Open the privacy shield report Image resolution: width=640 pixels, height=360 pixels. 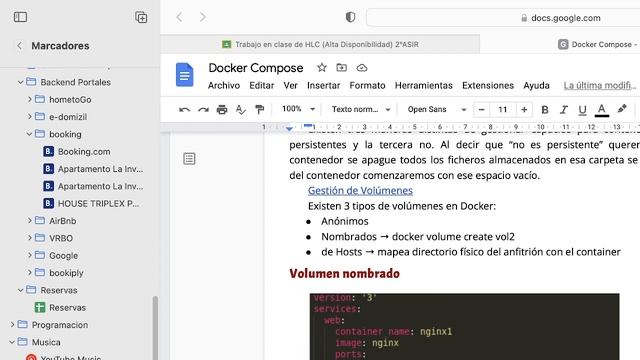pos(350,17)
